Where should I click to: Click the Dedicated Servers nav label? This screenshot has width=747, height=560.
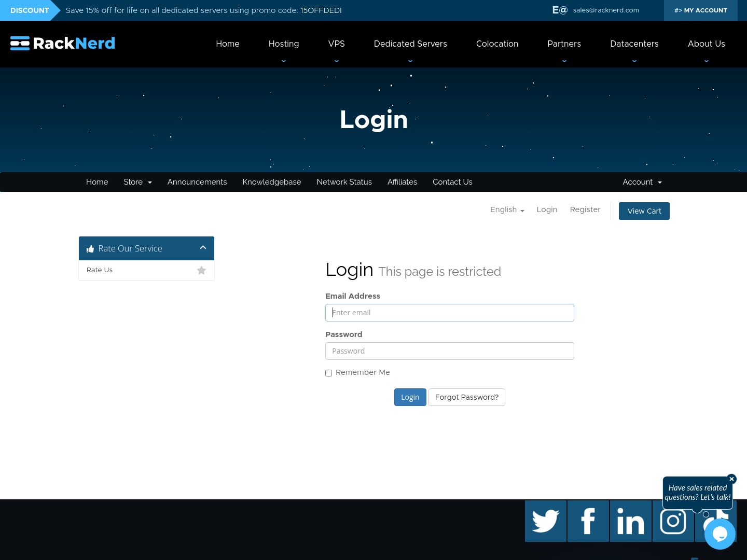pyautogui.click(x=410, y=44)
